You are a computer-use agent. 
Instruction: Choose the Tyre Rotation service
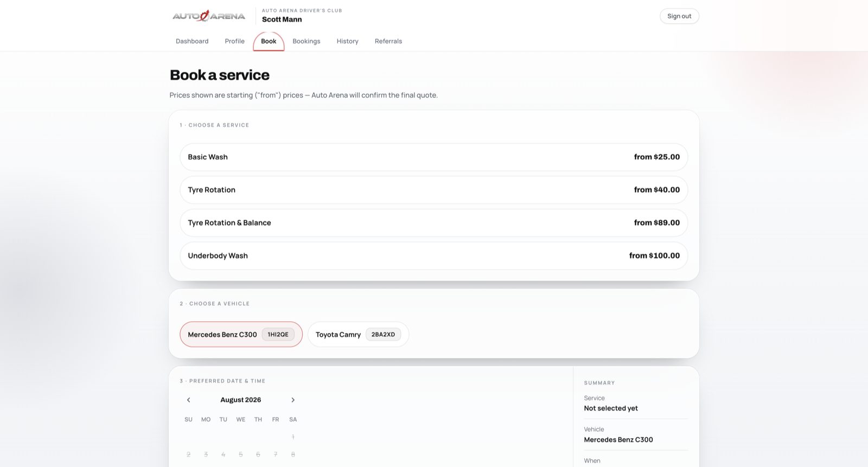pyautogui.click(x=434, y=190)
